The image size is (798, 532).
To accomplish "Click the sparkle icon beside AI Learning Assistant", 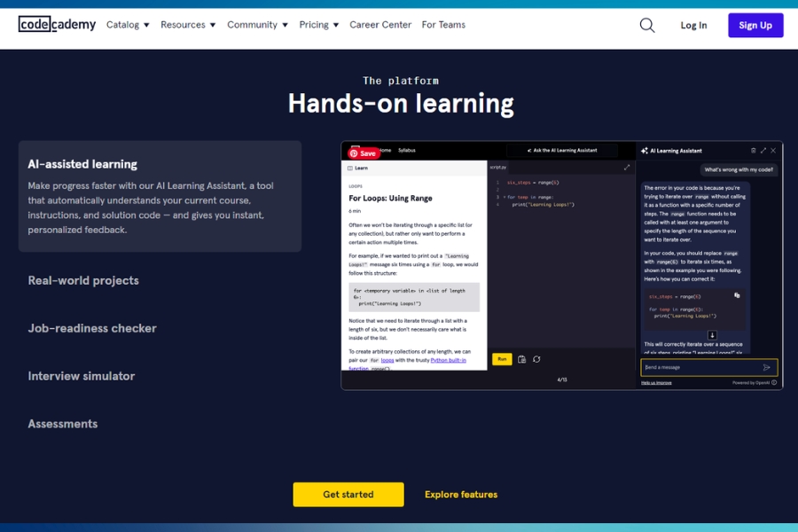I will coord(645,151).
